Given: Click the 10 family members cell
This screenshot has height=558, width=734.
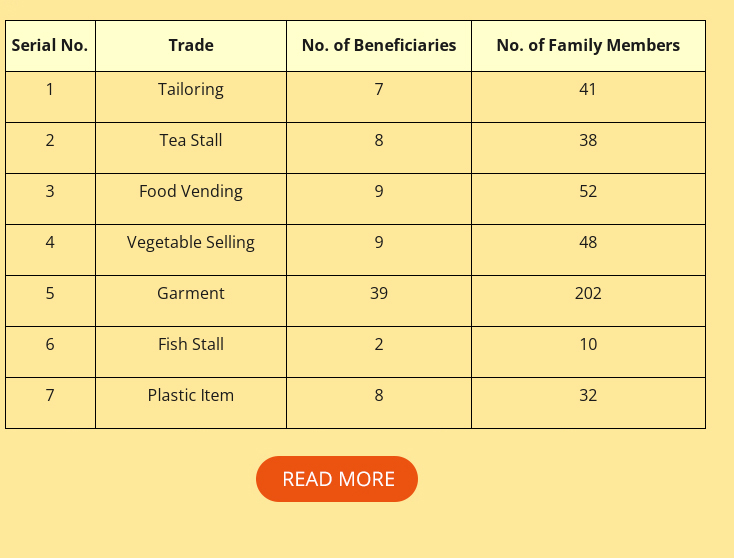Looking at the screenshot, I should [x=588, y=352].
